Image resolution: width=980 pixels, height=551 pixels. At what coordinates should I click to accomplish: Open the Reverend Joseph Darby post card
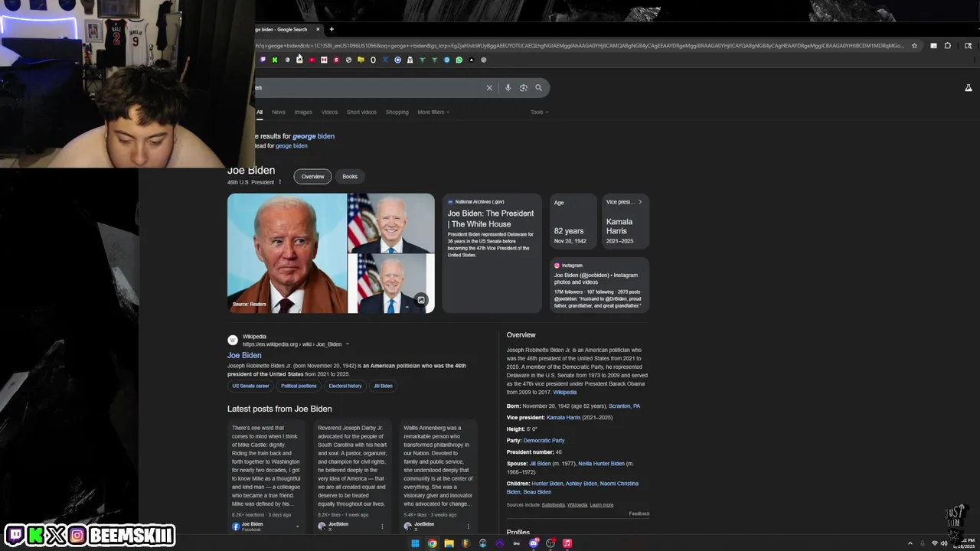coord(352,476)
